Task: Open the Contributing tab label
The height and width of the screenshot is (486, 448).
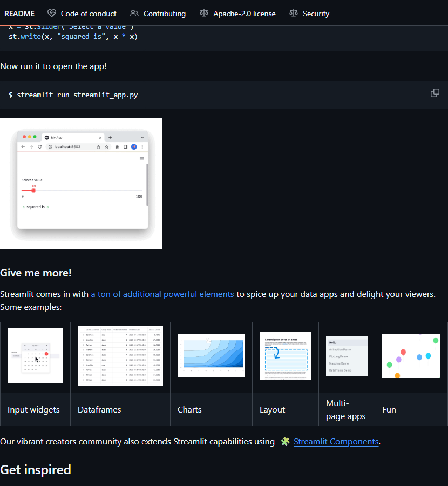Action: (x=165, y=13)
